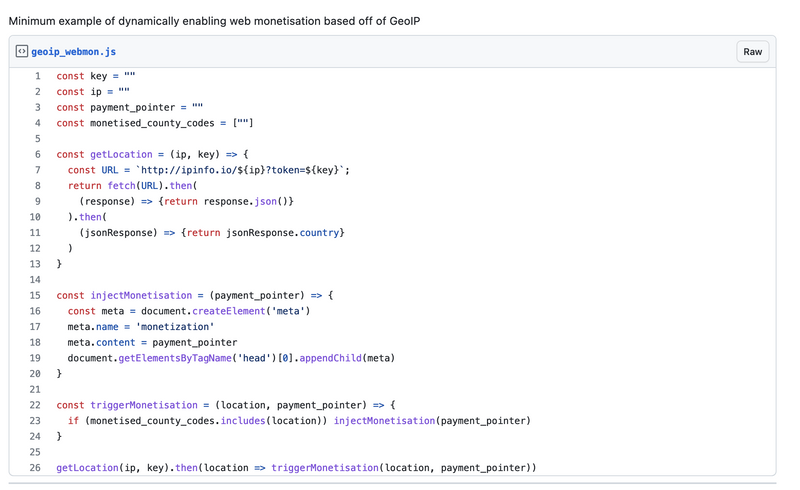Select line number 2
The image size is (800, 490).
point(38,92)
